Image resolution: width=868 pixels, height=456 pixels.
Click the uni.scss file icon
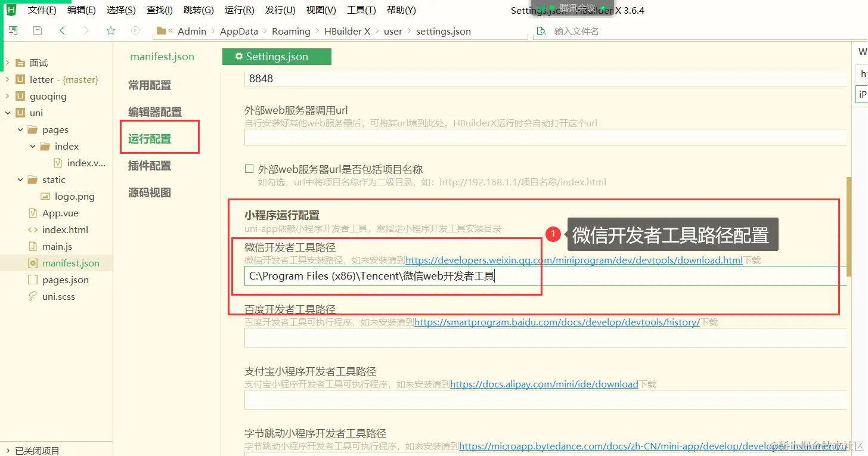(x=33, y=296)
